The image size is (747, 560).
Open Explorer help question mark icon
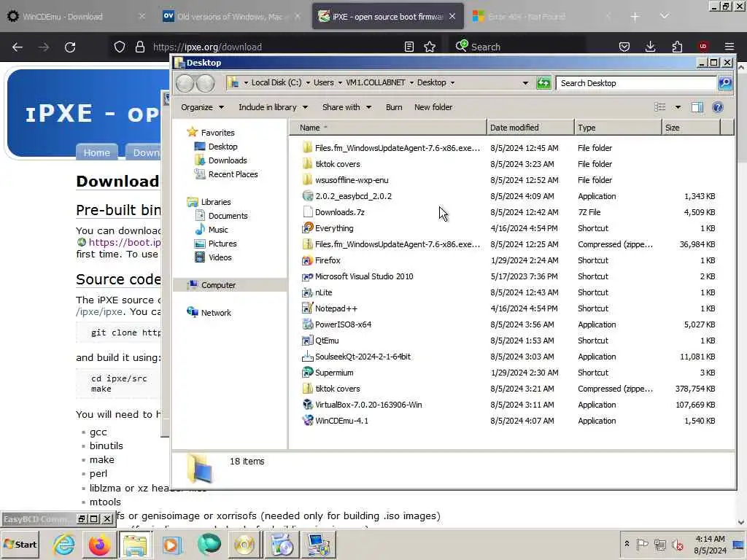pyautogui.click(x=718, y=107)
